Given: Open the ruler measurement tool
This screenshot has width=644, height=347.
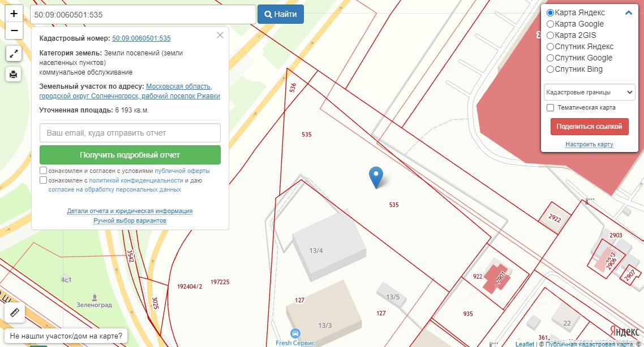Looking at the screenshot, I should click(15, 313).
